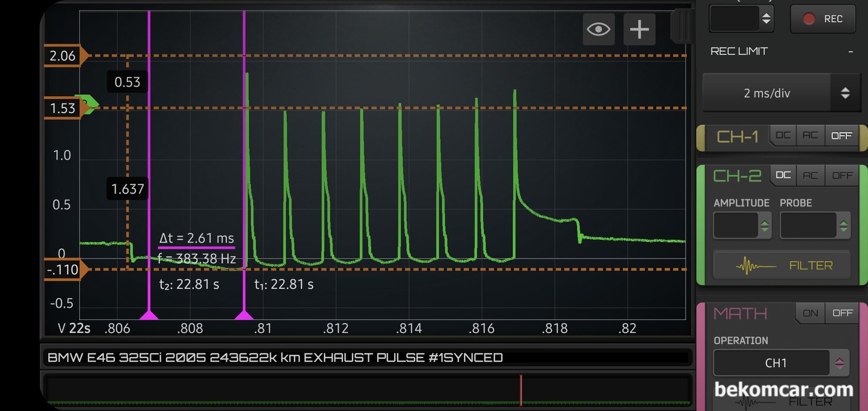Click the CH-2 FILTER button
The width and height of the screenshot is (868, 411).
(x=781, y=266)
